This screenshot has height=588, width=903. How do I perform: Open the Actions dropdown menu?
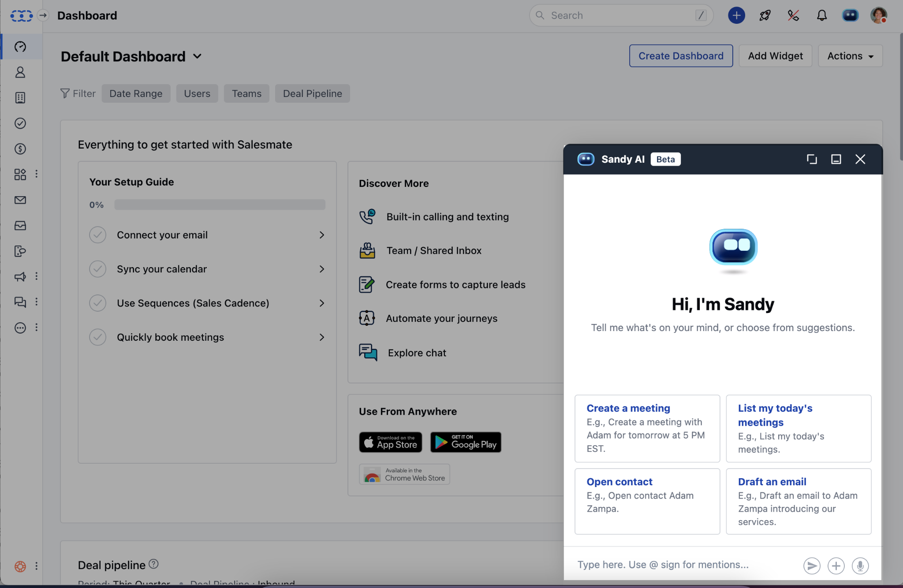tap(850, 56)
